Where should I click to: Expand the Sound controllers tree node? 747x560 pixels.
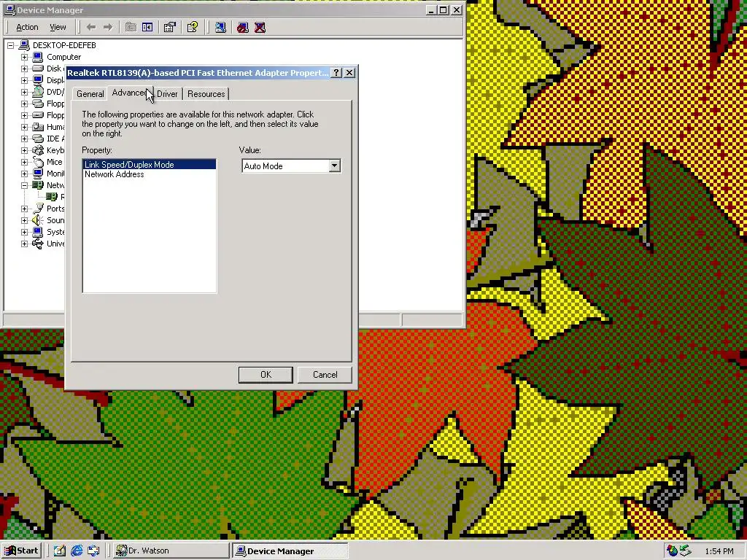[x=24, y=220]
